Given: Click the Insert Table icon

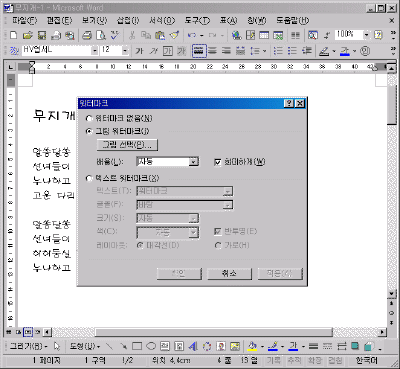Looking at the screenshot, I should click(x=264, y=35).
